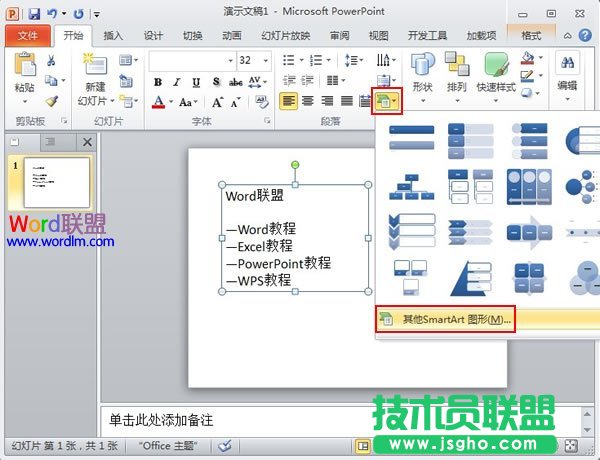The height and width of the screenshot is (460, 600).
Task: Open the Font dialog launcher
Action: click(x=267, y=121)
